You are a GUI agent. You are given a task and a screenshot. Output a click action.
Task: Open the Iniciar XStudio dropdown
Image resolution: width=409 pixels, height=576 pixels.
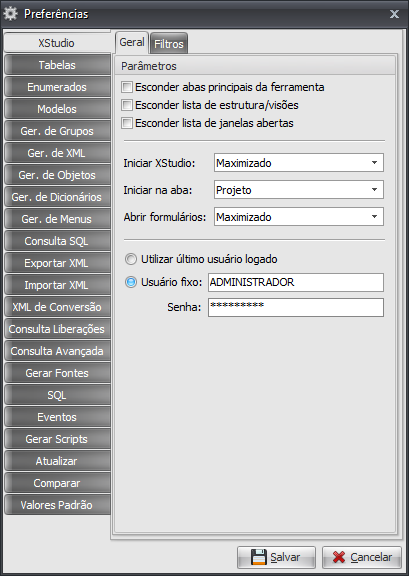pyautogui.click(x=299, y=163)
